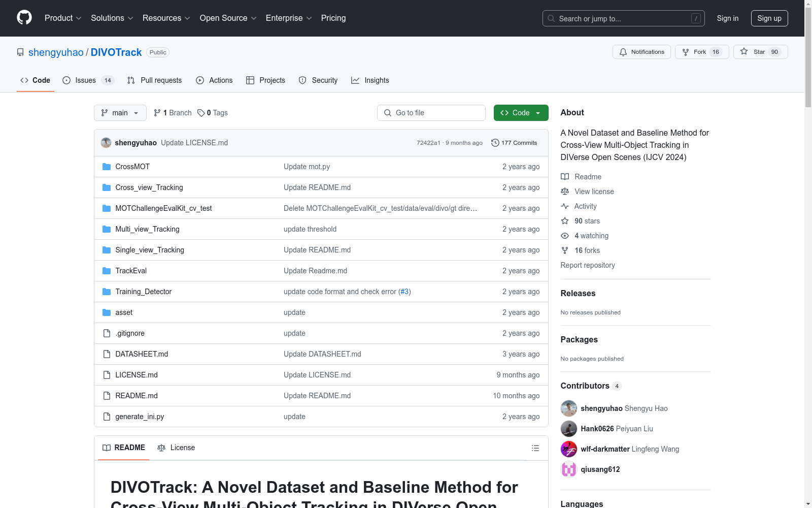
Task: Open commit hash 72422a1
Action: coord(428,143)
